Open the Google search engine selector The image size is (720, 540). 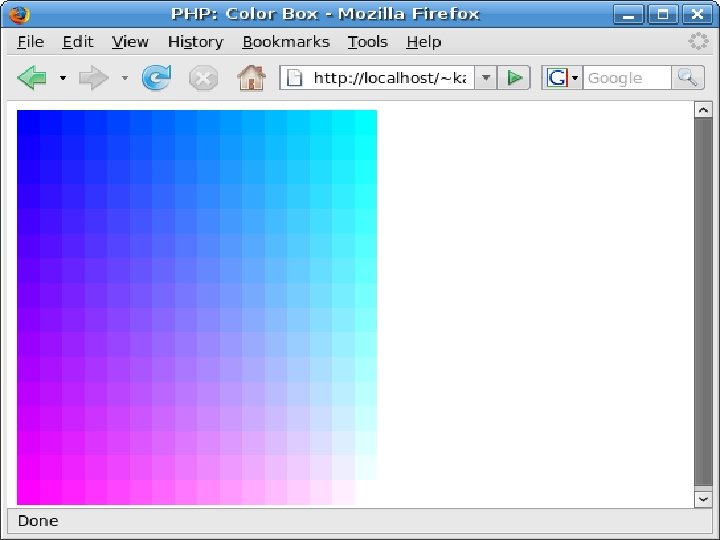pyautogui.click(x=562, y=78)
